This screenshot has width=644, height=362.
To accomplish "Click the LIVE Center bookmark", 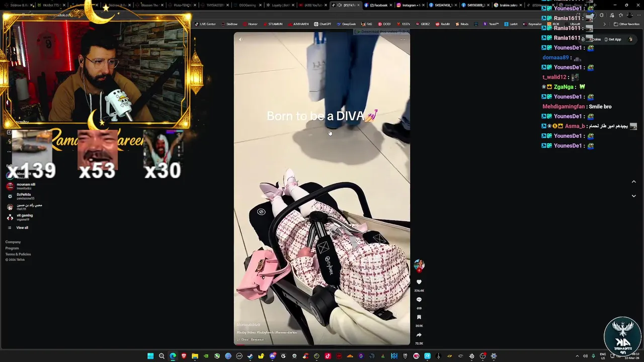I will (205, 24).
